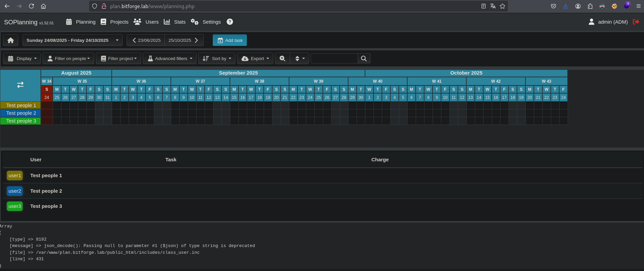644x271 pixels.
Task: Click the green user3 color badge
Action: (15, 206)
